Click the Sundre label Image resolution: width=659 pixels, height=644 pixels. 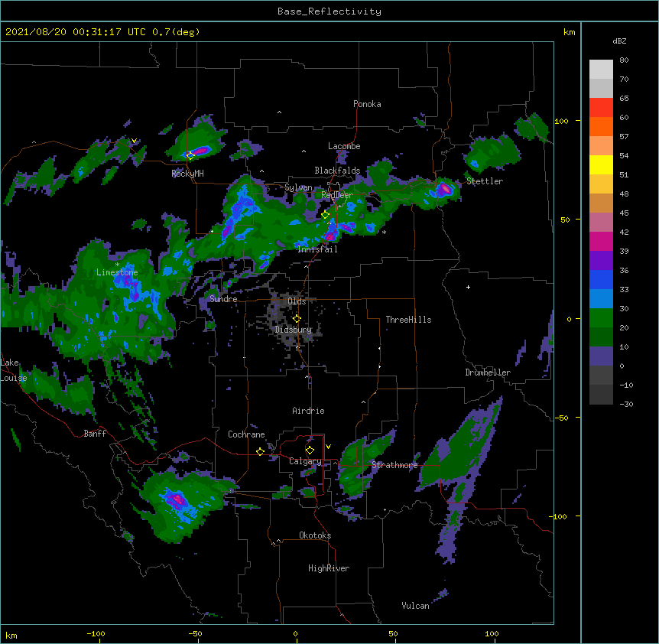(223, 299)
